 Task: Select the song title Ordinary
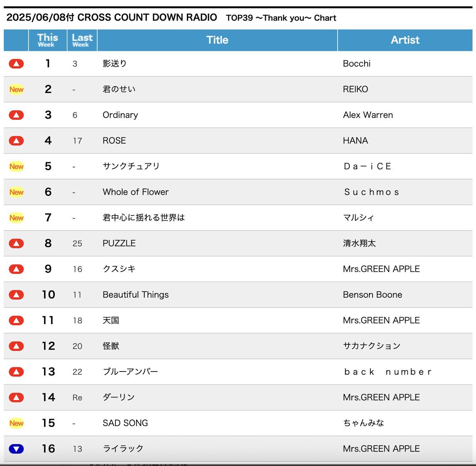tap(120, 115)
